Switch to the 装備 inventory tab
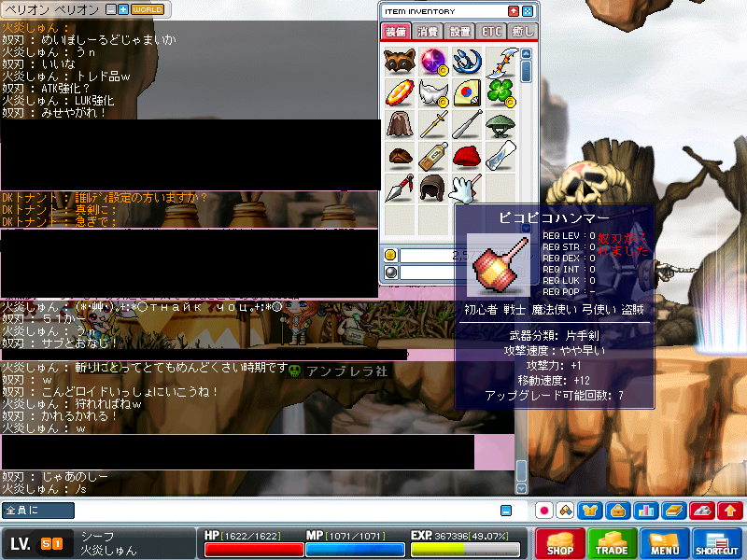Screen dimensions: 747x560 coord(395,32)
